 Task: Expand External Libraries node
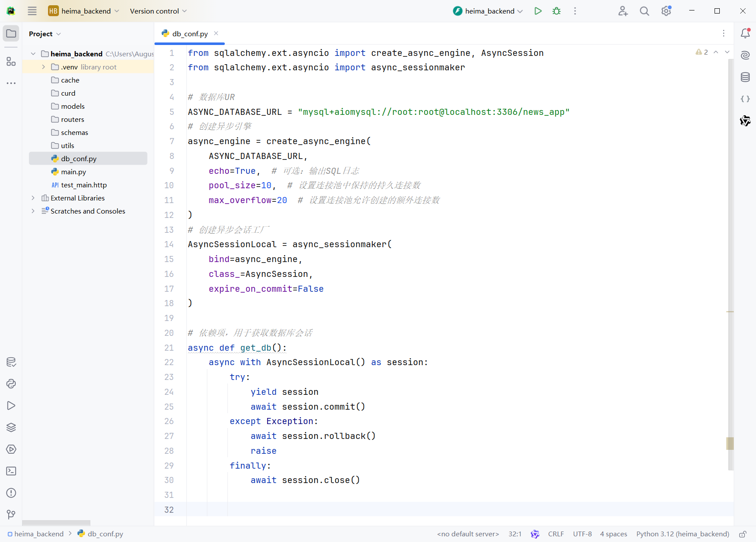(x=33, y=198)
